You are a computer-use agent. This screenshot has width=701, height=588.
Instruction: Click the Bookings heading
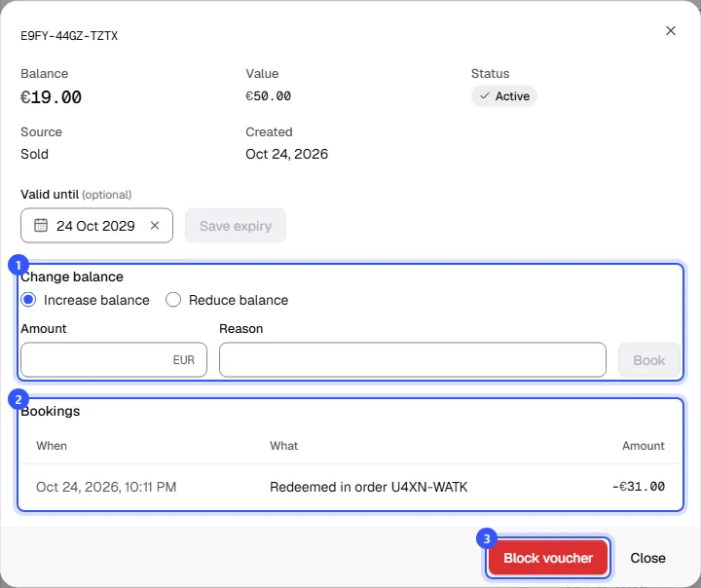[50, 411]
